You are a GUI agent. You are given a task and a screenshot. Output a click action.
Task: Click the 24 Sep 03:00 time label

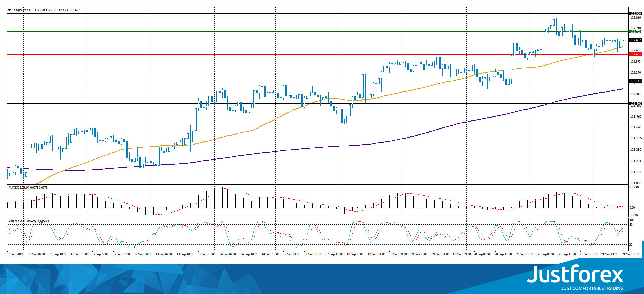coord(610,254)
